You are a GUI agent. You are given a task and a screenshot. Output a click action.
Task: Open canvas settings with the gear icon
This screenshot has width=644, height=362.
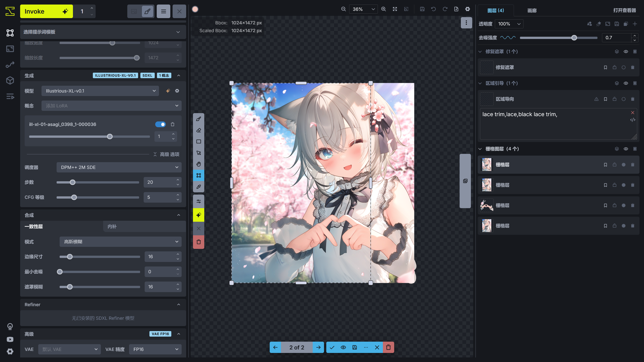(x=467, y=9)
